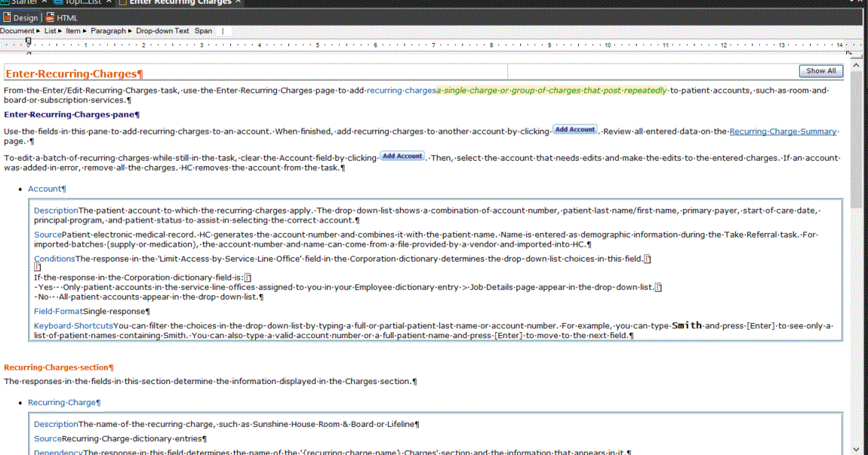Switch to the Design view tab
Screen dimensions: 868x455
pos(20,17)
